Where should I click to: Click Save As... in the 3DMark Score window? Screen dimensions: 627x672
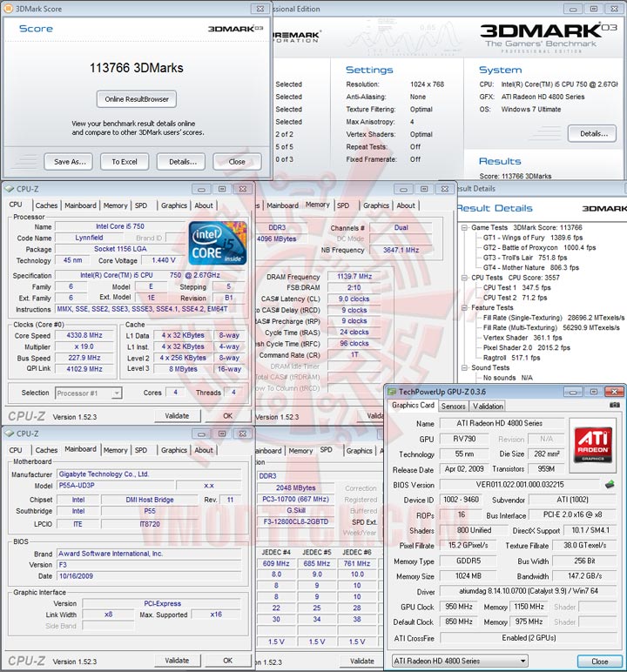[69, 162]
